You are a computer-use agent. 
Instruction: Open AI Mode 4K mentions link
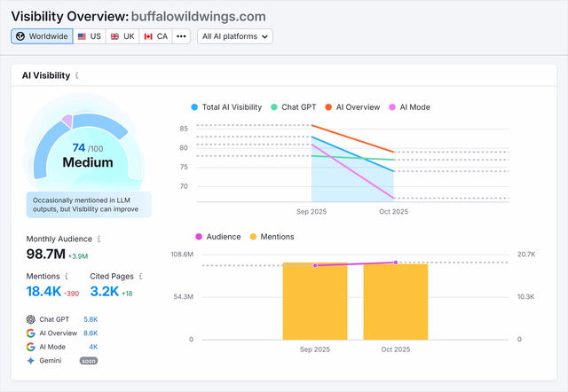click(x=93, y=347)
